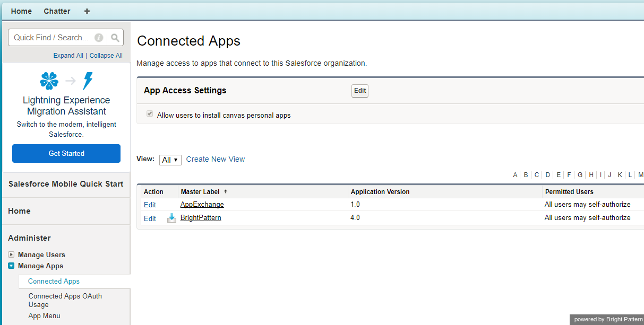Filter list by letter I

click(x=601, y=175)
